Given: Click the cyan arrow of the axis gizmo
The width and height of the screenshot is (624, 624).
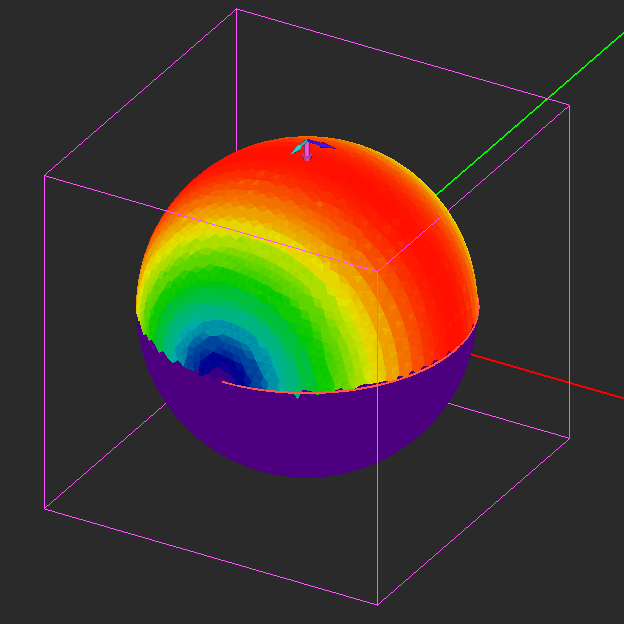Looking at the screenshot, I should click(298, 147).
